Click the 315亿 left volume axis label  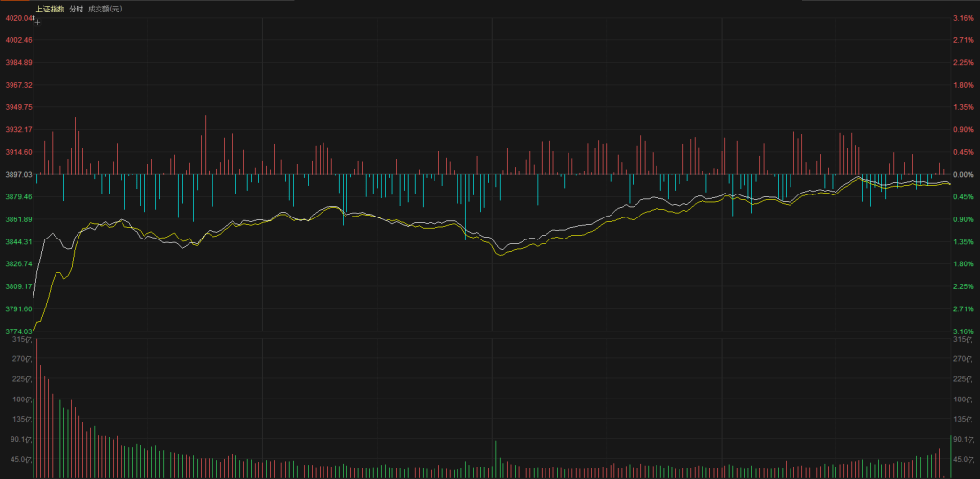pyautogui.click(x=18, y=340)
